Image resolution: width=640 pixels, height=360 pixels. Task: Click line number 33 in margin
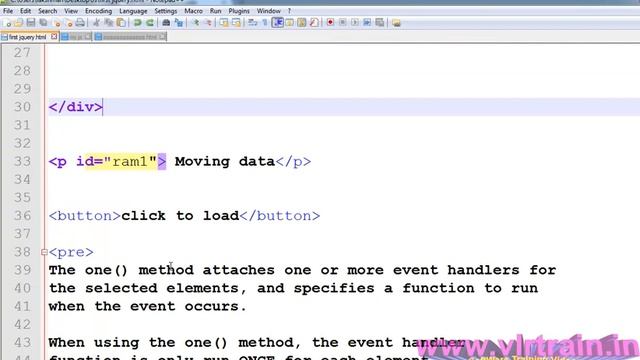pyautogui.click(x=22, y=161)
